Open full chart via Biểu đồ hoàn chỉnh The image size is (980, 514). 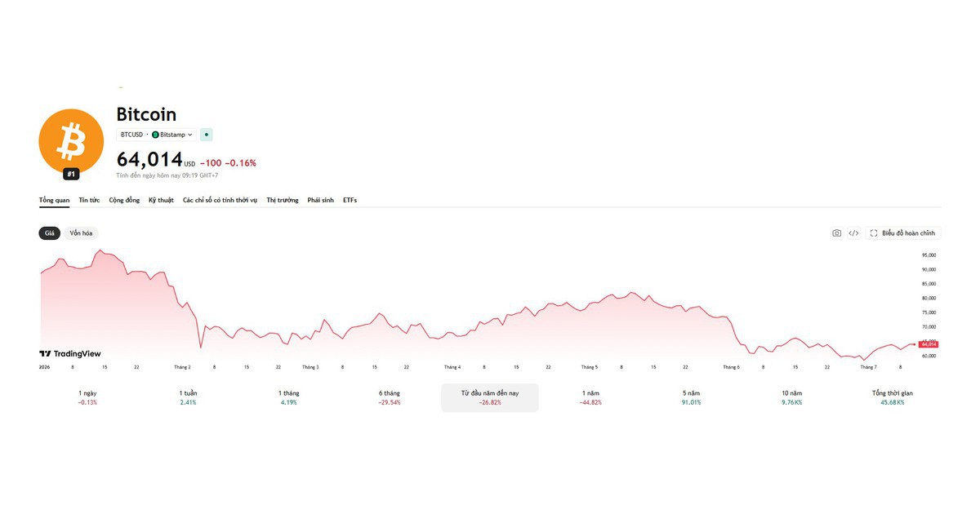tap(903, 233)
